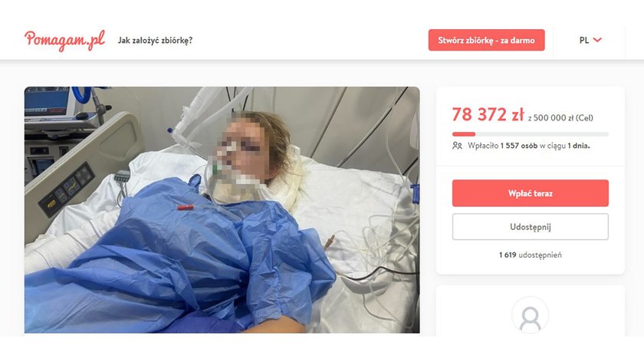Click 'Stwórz zbiórkę - za darmo' button
The width and height of the screenshot is (644, 362).
click(486, 41)
